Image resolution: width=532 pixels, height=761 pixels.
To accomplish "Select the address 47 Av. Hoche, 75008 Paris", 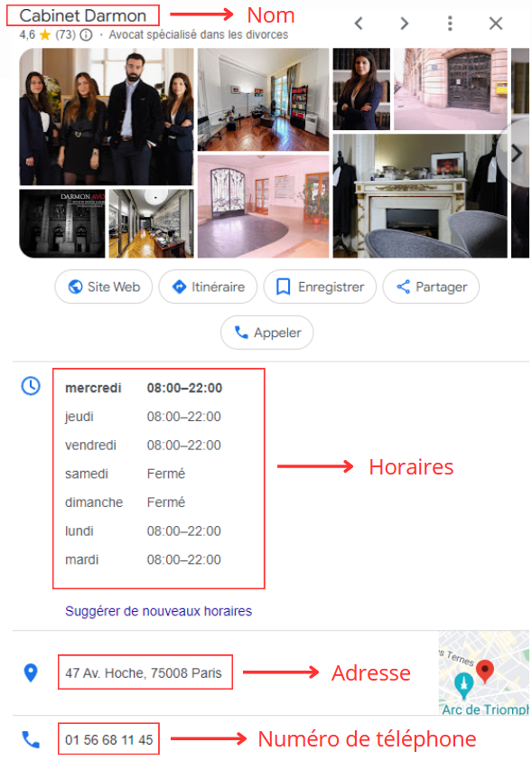I will click(x=144, y=673).
